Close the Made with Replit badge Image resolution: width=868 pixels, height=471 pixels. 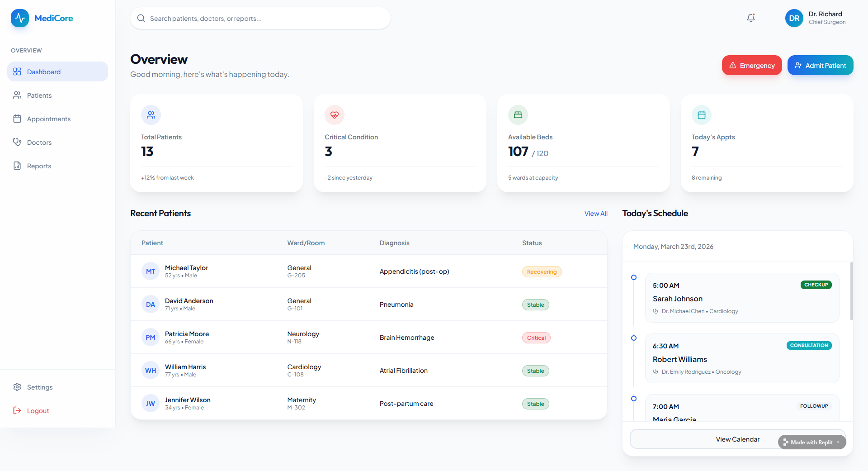click(x=838, y=442)
